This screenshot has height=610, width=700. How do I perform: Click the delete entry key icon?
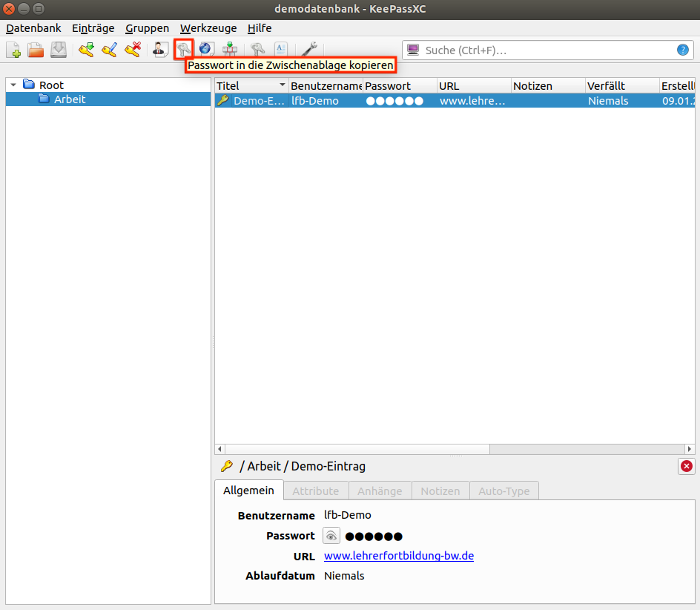coord(133,50)
